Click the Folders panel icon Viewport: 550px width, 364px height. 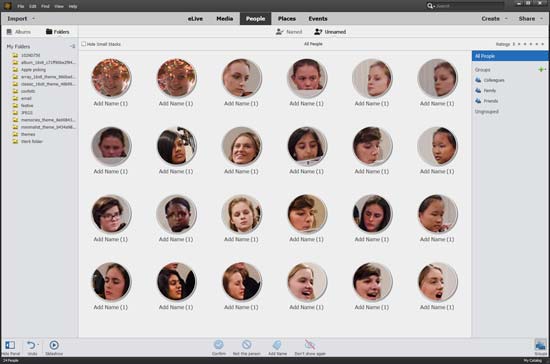(49, 32)
